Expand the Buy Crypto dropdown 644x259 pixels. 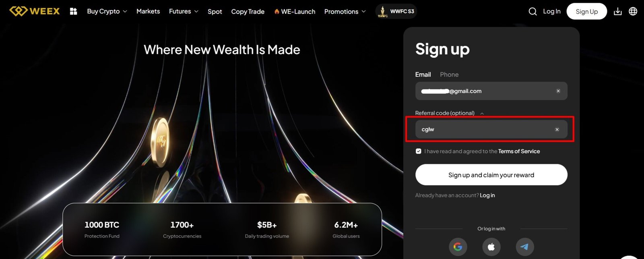click(107, 11)
